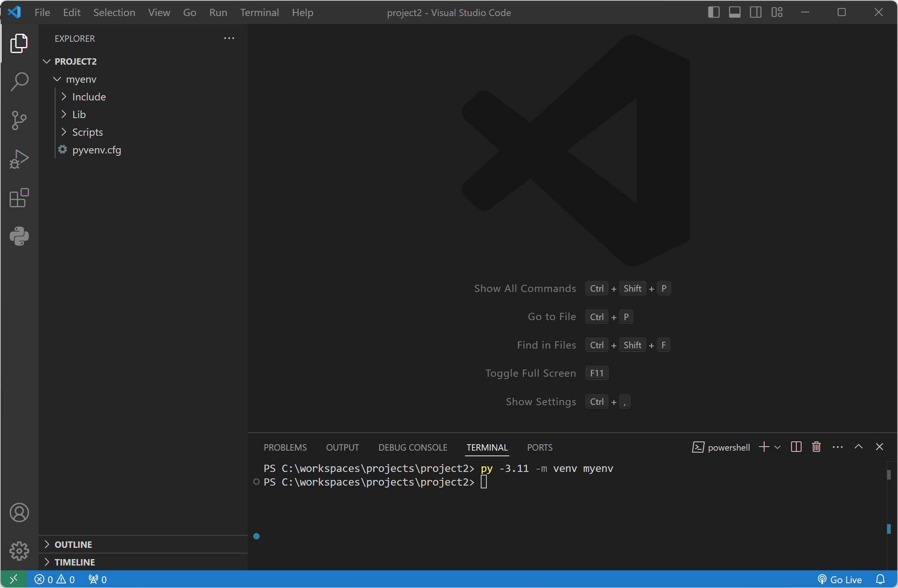Viewport: 898px width, 588px height.
Task: Split the terminal pane
Action: 796,447
